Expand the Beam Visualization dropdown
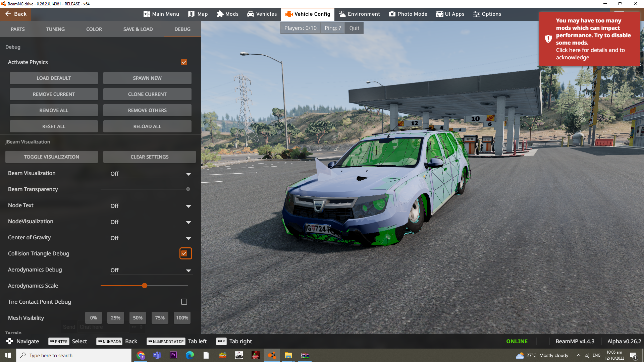The width and height of the screenshot is (644, 362). tap(151, 174)
